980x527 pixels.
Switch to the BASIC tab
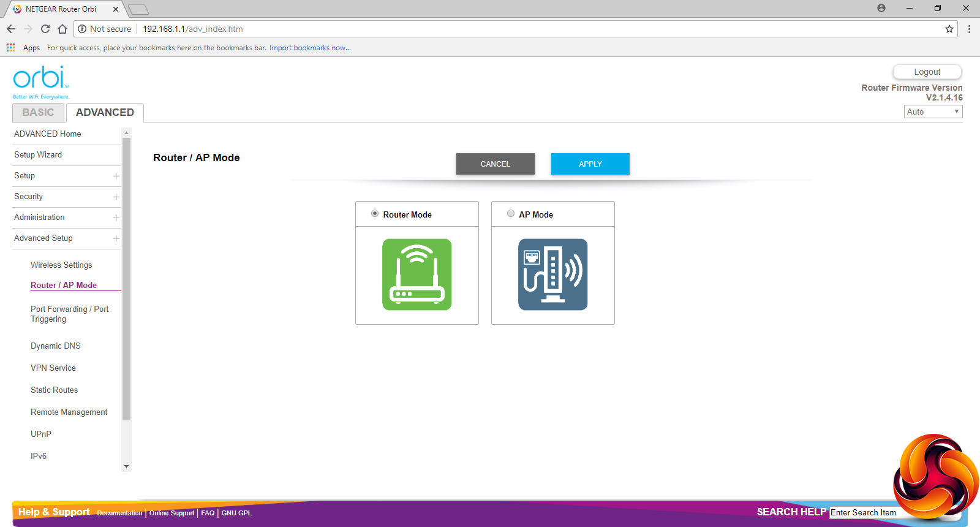(x=38, y=113)
